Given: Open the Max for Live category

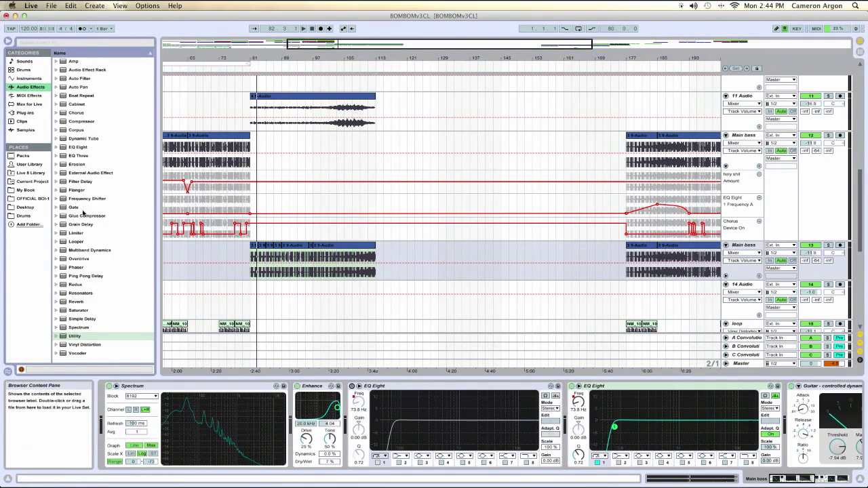Looking at the screenshot, I should (x=29, y=104).
